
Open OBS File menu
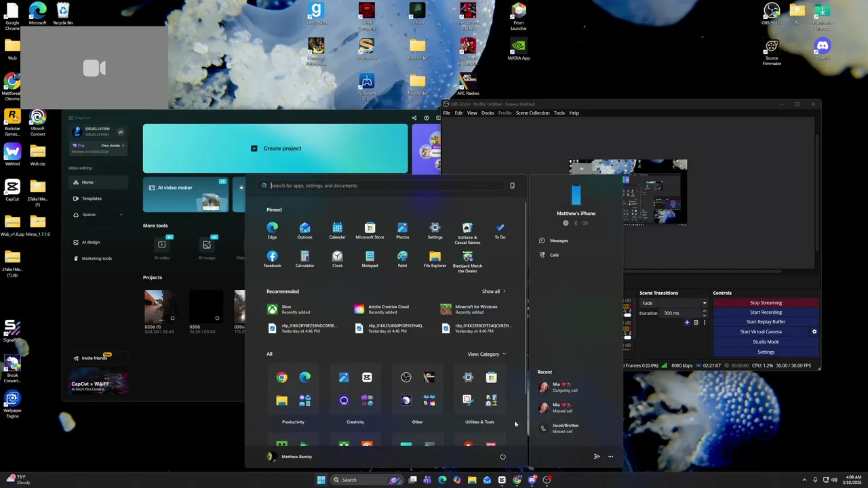446,113
